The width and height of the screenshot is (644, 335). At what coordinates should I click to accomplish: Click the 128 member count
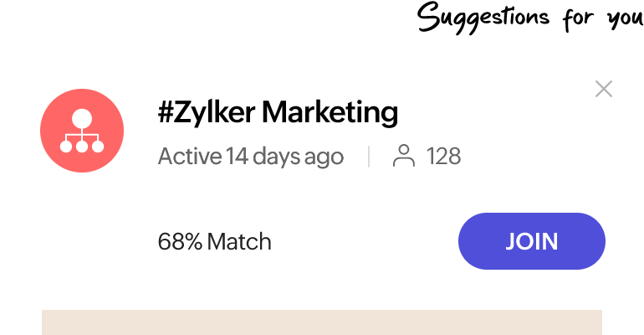tap(443, 157)
